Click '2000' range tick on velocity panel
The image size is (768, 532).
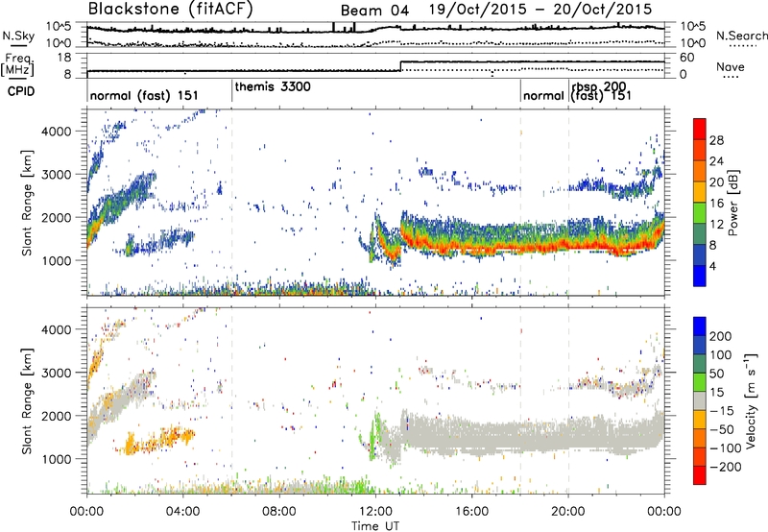(57, 416)
